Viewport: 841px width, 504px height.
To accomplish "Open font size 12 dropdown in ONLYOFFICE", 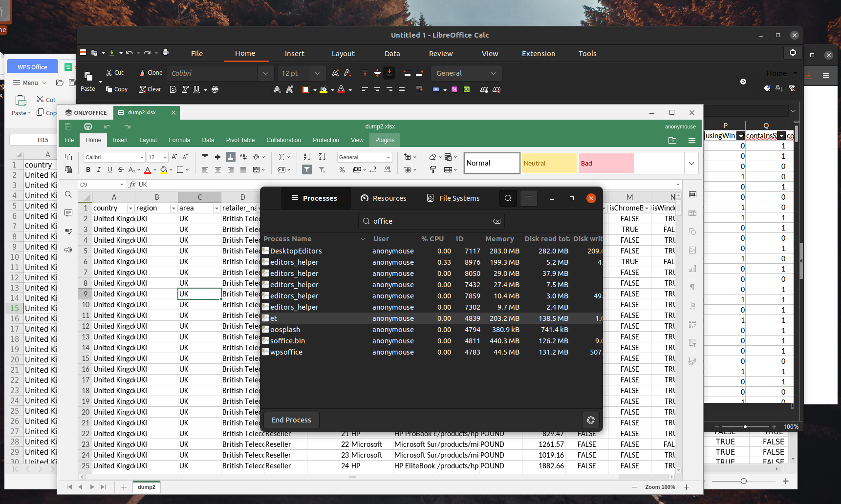I will click(x=165, y=157).
